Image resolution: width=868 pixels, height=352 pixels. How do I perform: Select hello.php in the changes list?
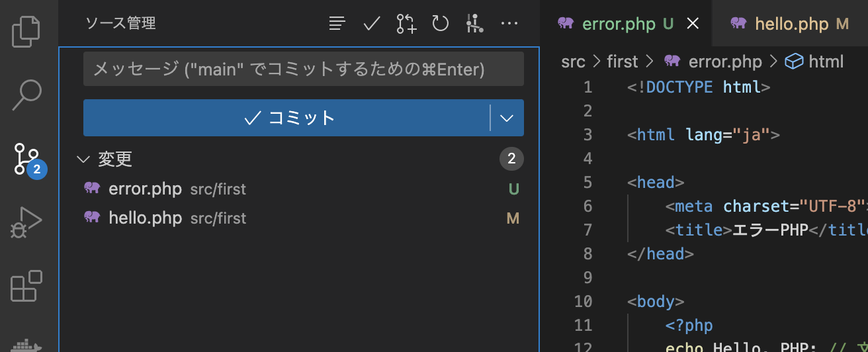click(x=145, y=218)
